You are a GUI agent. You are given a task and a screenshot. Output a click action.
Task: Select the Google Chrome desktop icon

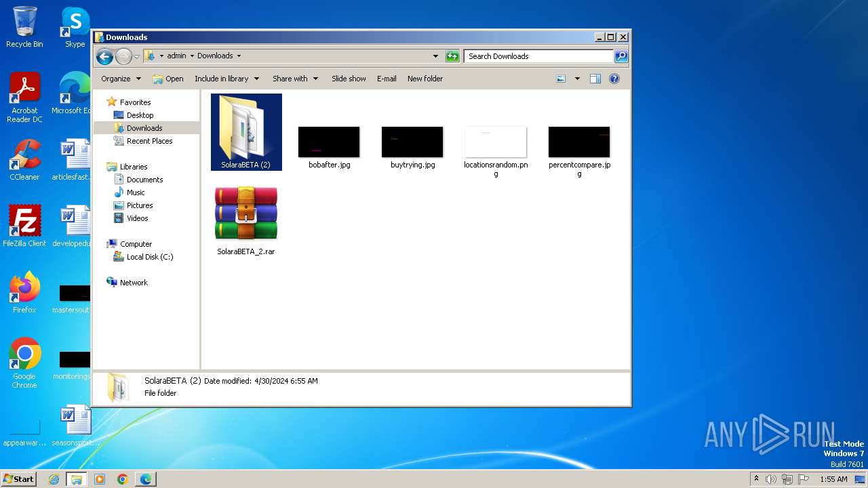[24, 363]
